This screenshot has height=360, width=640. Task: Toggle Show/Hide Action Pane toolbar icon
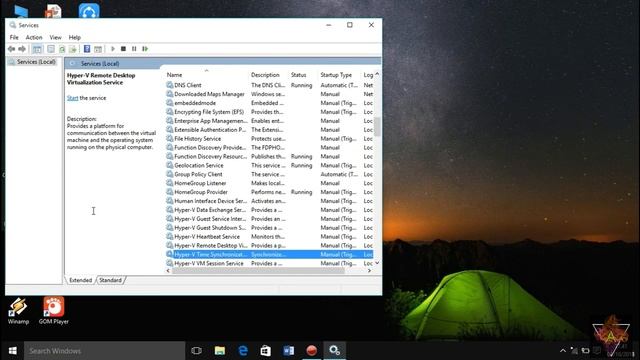pos(98,49)
